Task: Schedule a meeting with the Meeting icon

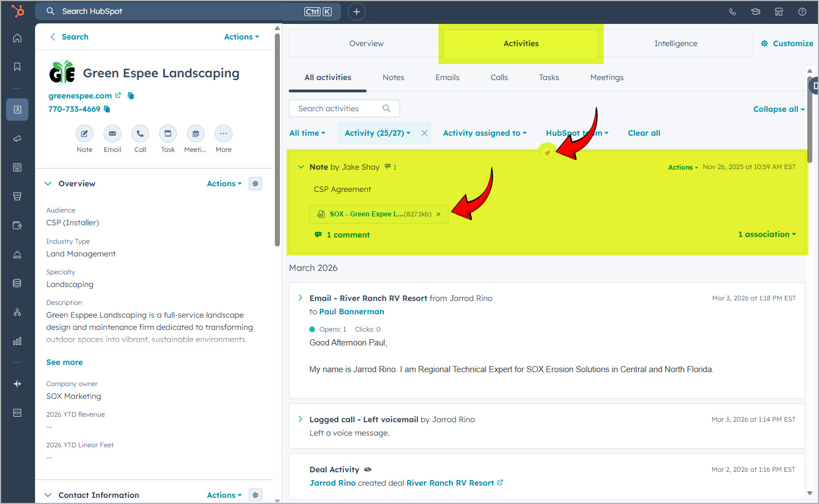Action: tap(196, 134)
